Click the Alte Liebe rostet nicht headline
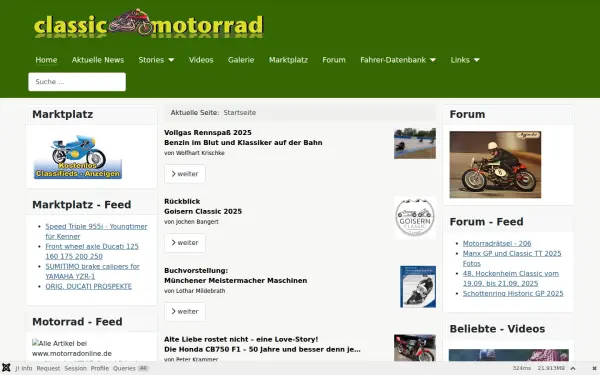The image size is (600, 375). tap(262, 344)
